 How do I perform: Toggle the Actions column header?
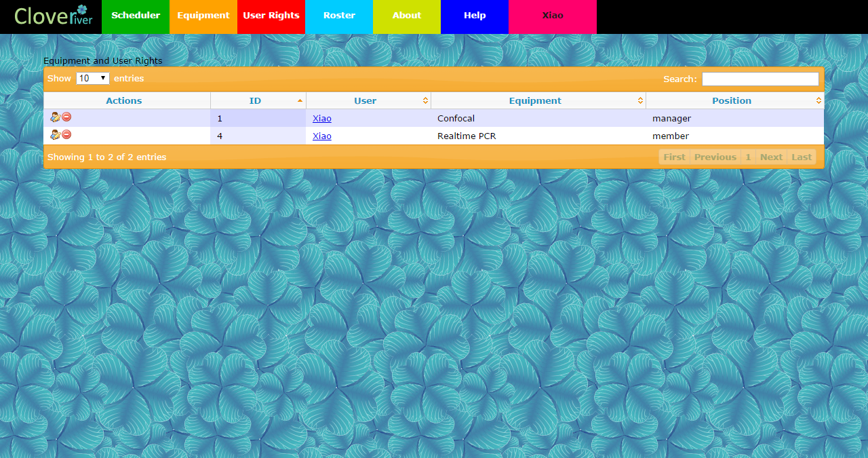[124, 100]
